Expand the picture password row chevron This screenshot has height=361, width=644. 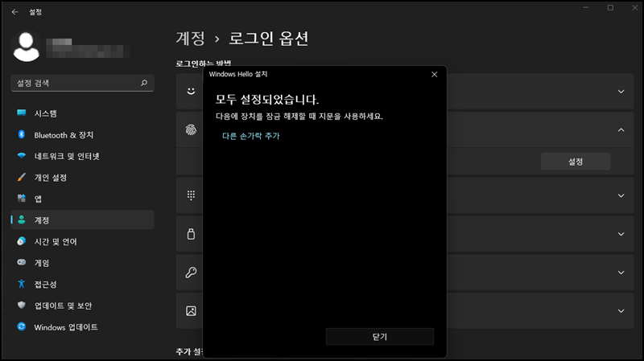tap(621, 311)
